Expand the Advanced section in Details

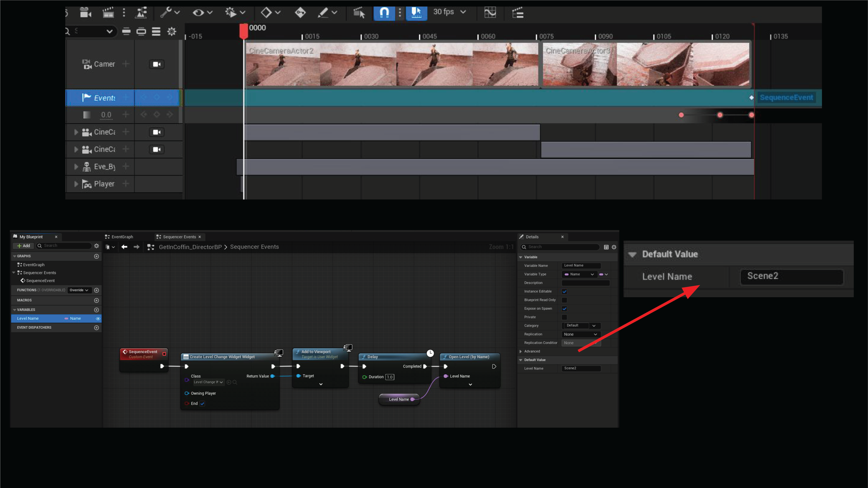tap(520, 352)
